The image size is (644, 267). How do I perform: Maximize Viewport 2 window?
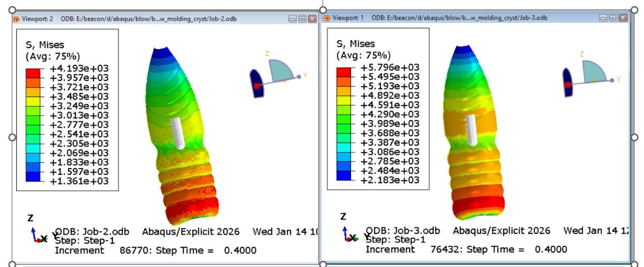click(302, 19)
